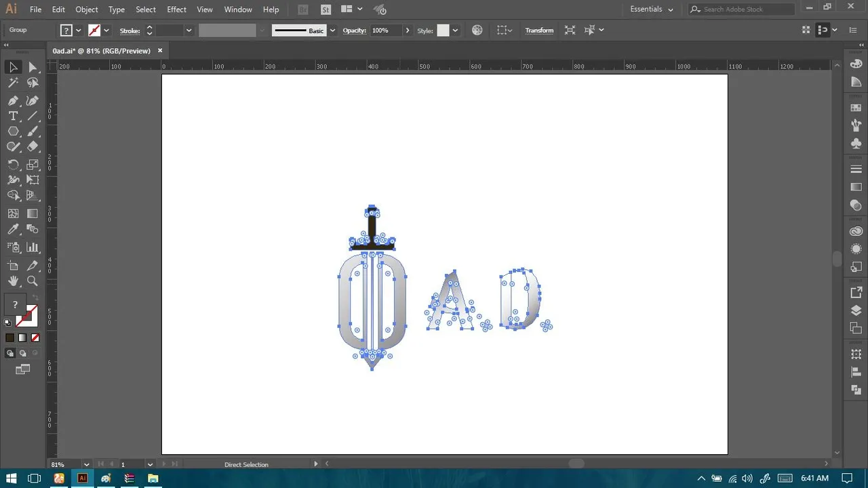868x488 pixels.
Task: Open the File menu
Action: [x=35, y=9]
